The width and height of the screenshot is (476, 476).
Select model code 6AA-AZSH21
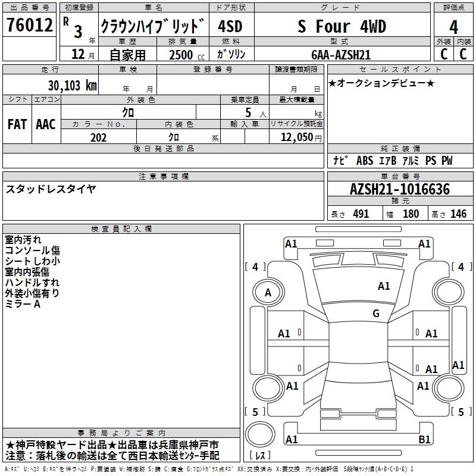[341, 54]
